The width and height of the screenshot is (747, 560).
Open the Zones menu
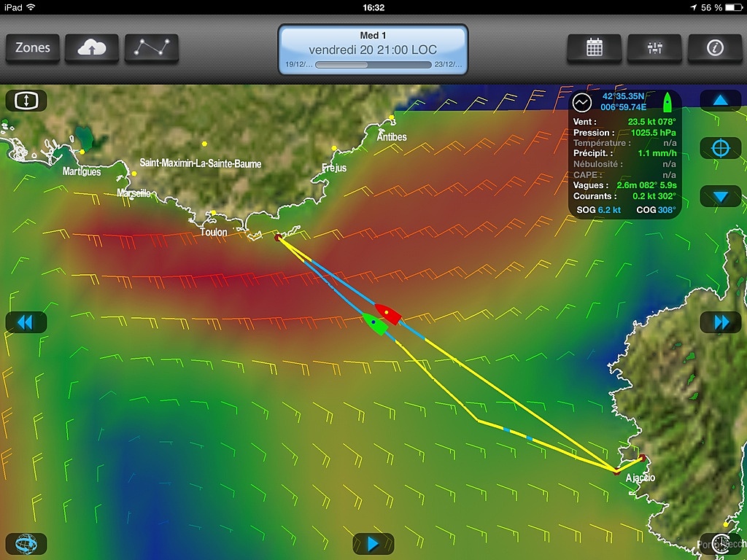33,47
